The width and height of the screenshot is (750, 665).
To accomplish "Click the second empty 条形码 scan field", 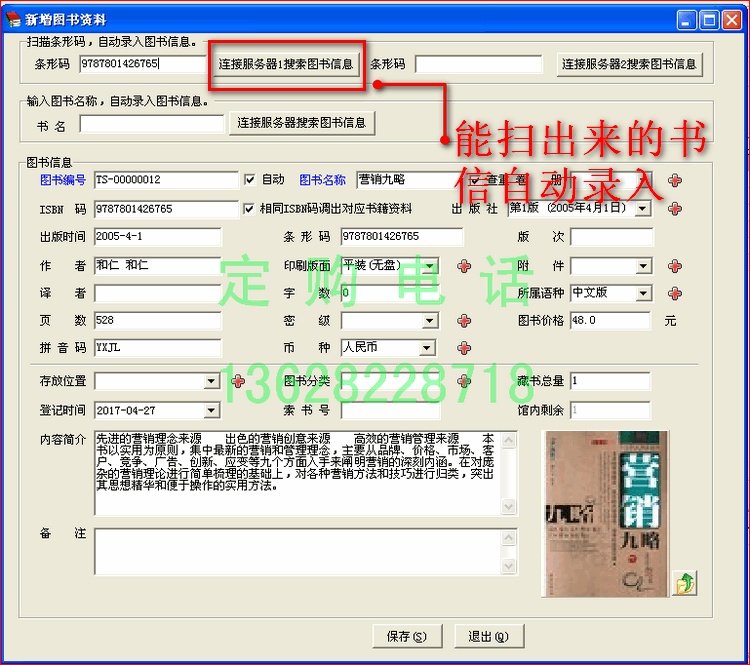I will pyautogui.click(x=478, y=64).
